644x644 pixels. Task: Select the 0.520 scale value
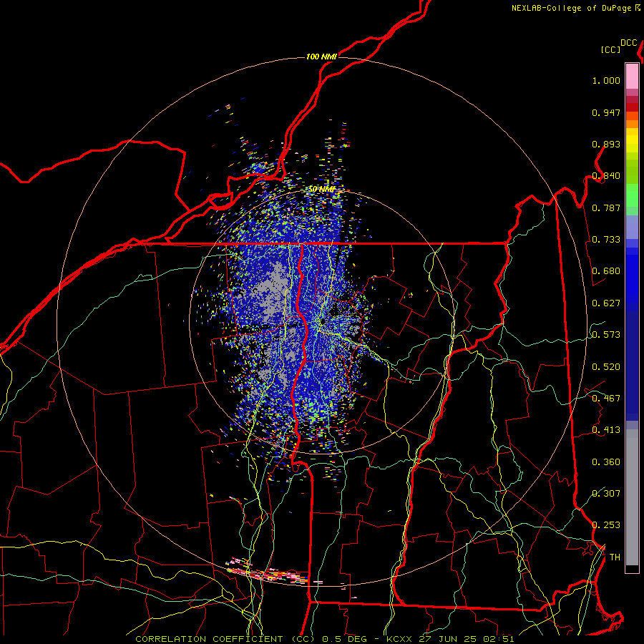(606, 367)
